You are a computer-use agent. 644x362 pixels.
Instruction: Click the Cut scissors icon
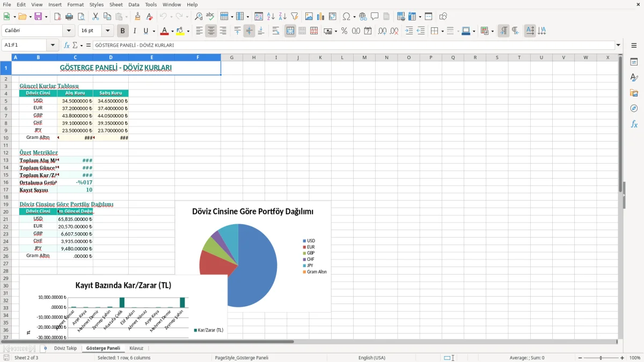pos(96,17)
